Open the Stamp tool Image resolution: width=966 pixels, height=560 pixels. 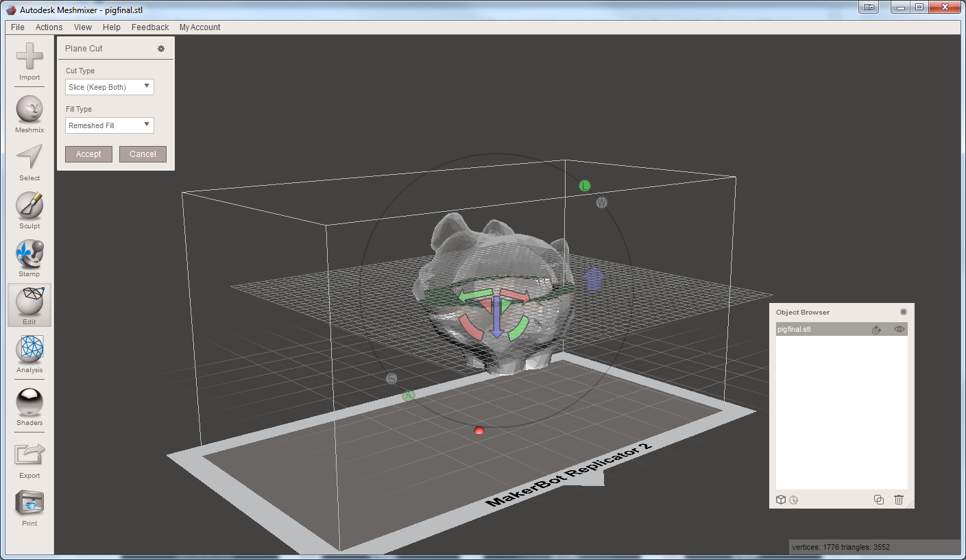(29, 258)
